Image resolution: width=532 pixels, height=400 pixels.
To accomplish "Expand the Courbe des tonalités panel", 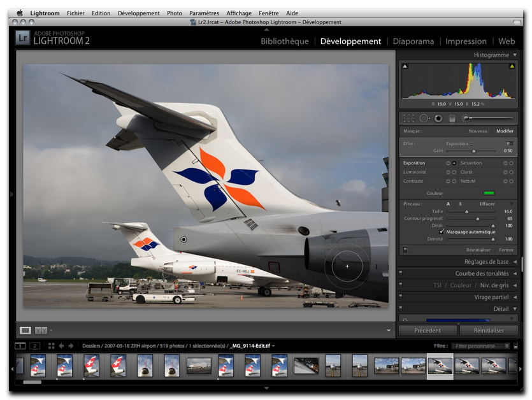I will (515, 273).
